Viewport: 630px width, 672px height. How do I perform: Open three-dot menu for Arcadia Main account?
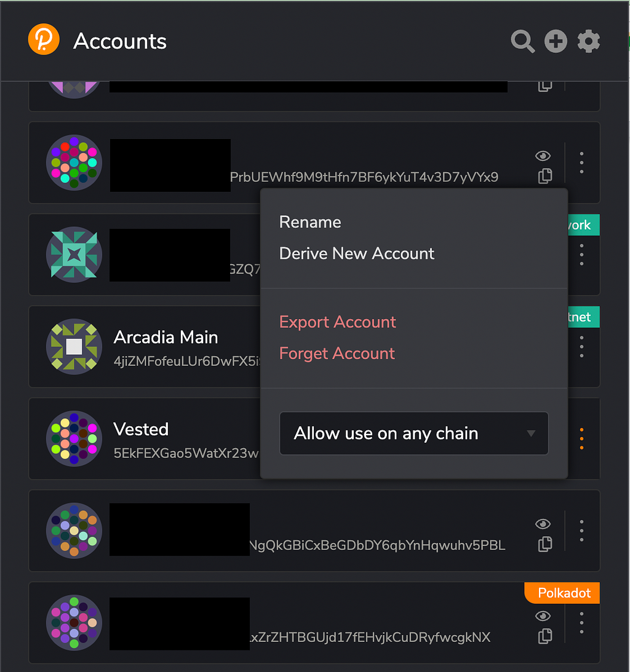[x=581, y=347]
